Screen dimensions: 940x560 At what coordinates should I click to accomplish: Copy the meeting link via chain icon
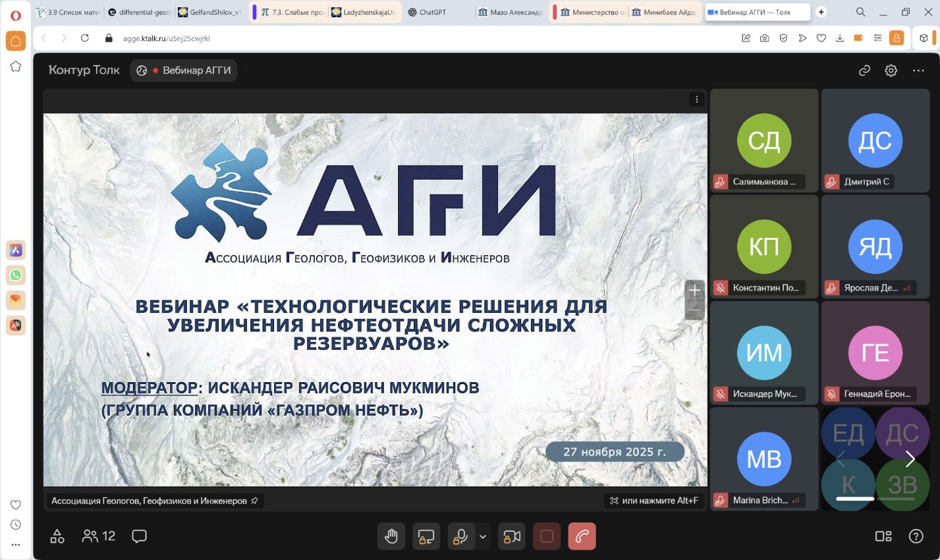[864, 70]
